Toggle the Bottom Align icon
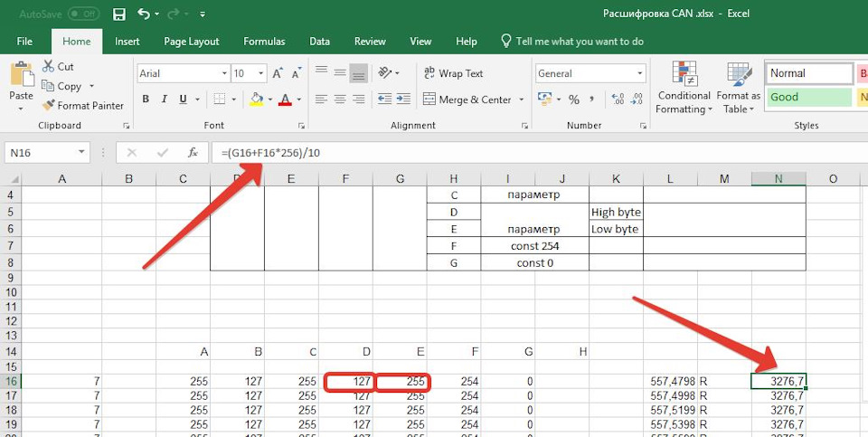The width and height of the screenshot is (868, 437). (x=359, y=72)
